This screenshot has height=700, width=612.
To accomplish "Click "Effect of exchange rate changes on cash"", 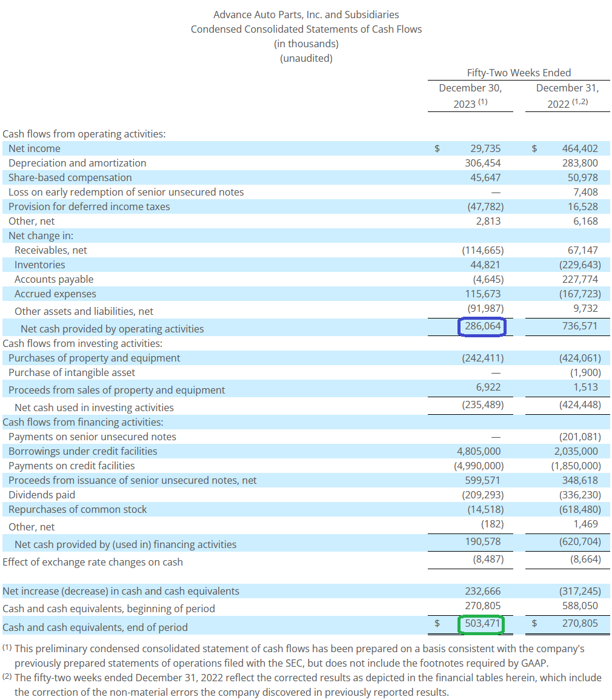I will pyautogui.click(x=93, y=562).
